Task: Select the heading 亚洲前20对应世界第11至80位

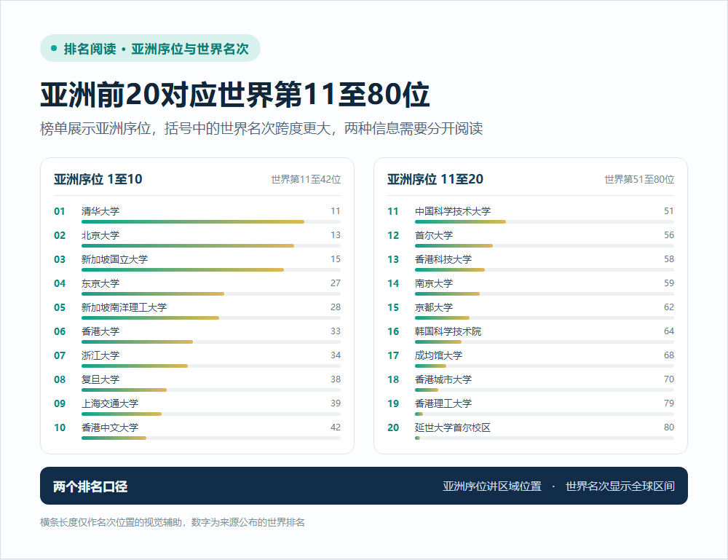Action: click(235, 94)
